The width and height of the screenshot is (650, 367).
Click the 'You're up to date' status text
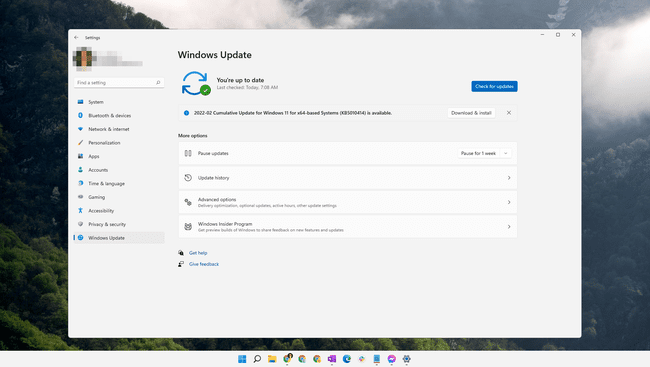pyautogui.click(x=240, y=80)
